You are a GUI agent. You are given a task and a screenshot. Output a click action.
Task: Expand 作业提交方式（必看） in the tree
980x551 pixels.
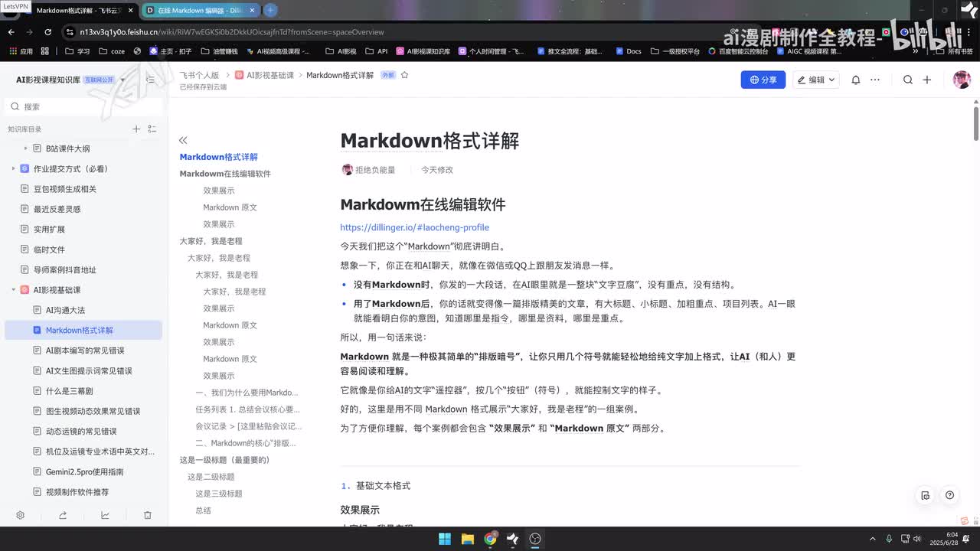pyautogui.click(x=14, y=168)
